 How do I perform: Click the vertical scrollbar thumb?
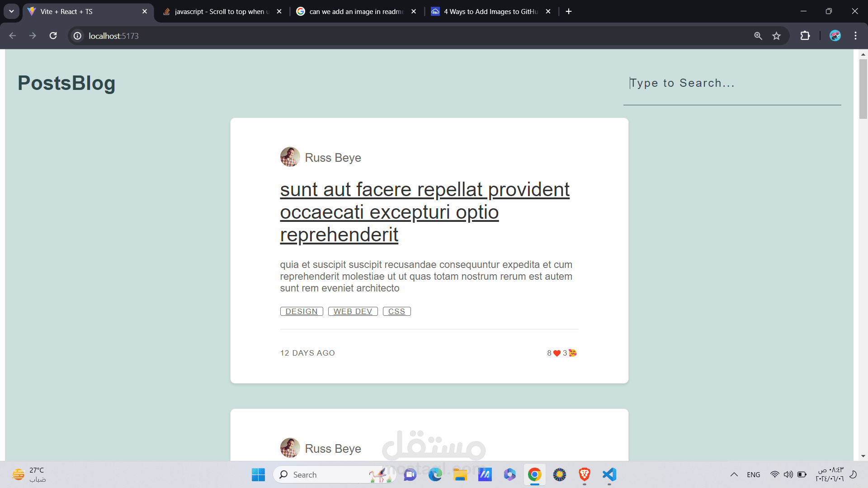[x=863, y=89]
